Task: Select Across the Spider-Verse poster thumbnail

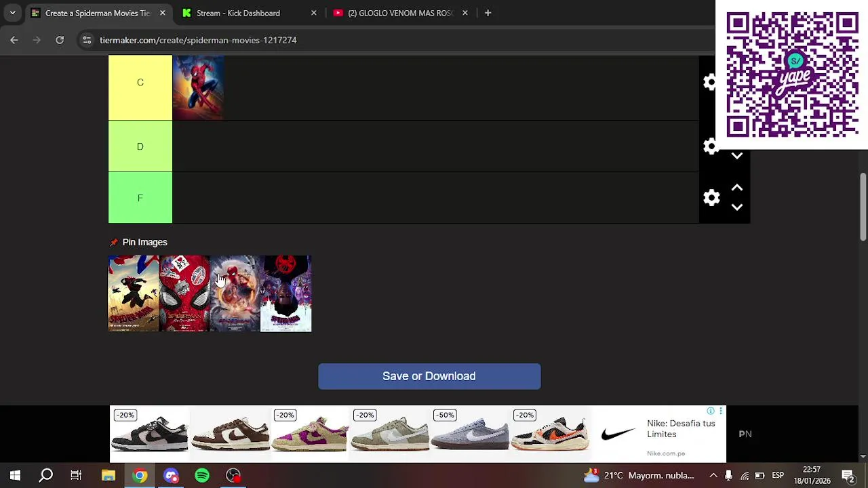Action: pos(286,293)
